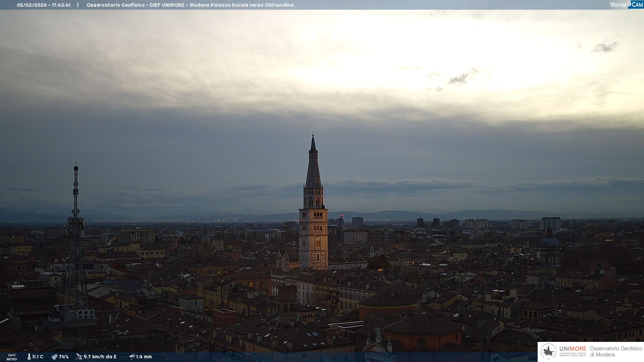Click the UNIMORE horse seal emblem
Image resolution: width=644 pixels, height=362 pixels.
coord(548,352)
